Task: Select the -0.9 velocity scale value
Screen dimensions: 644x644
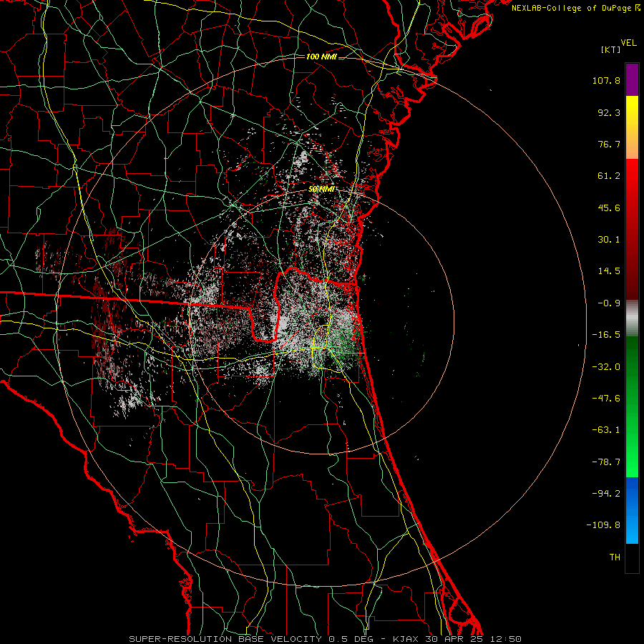Action: (x=609, y=303)
